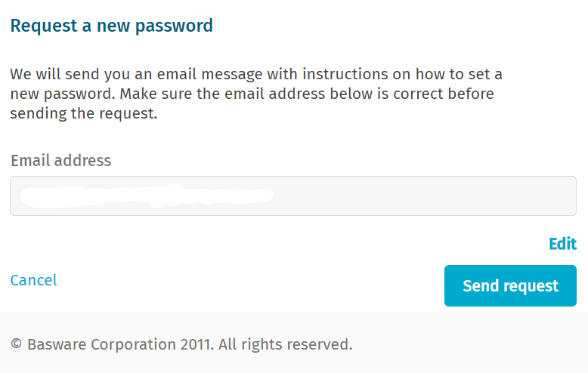
Task: Click the instruction paragraph about email message
Action: 255,94
